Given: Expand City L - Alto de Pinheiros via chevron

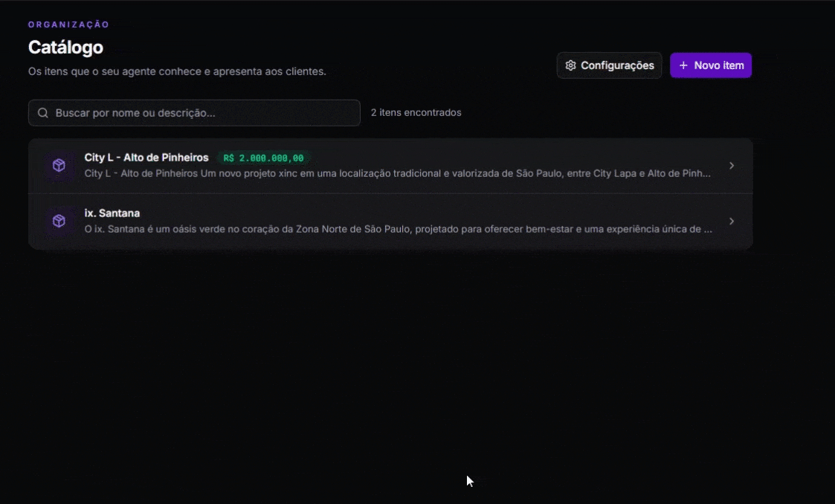Looking at the screenshot, I should (x=732, y=166).
